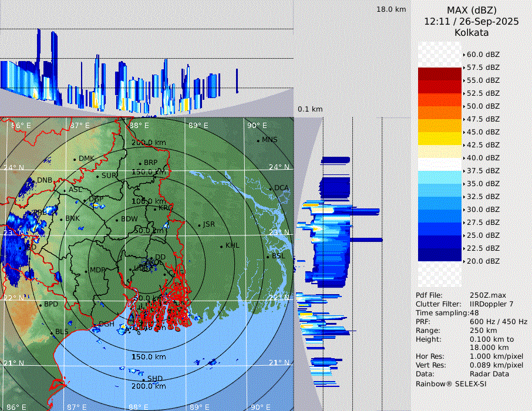Viewport: 532px width, 411px height.
Task: Click the JSR station dot
Action: (199, 225)
